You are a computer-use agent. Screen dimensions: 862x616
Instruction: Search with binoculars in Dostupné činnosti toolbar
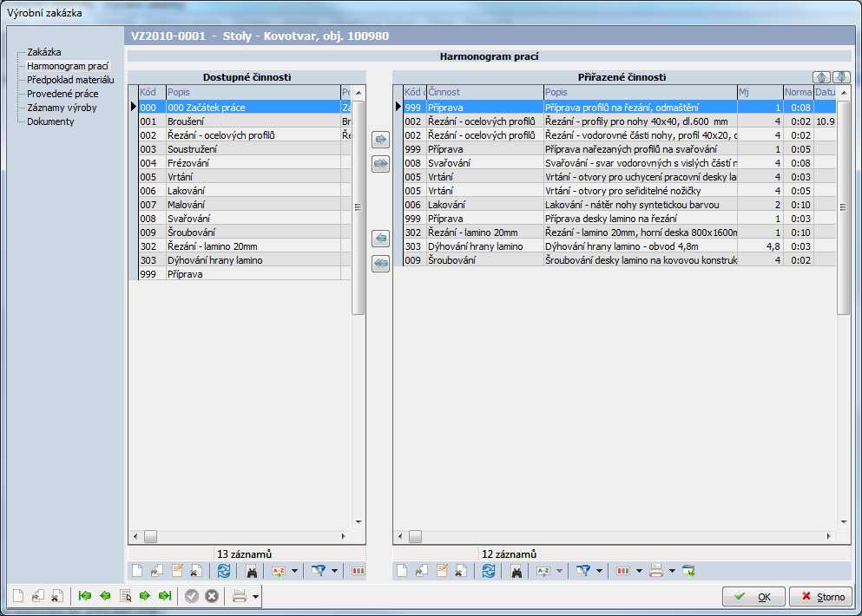[251, 572]
